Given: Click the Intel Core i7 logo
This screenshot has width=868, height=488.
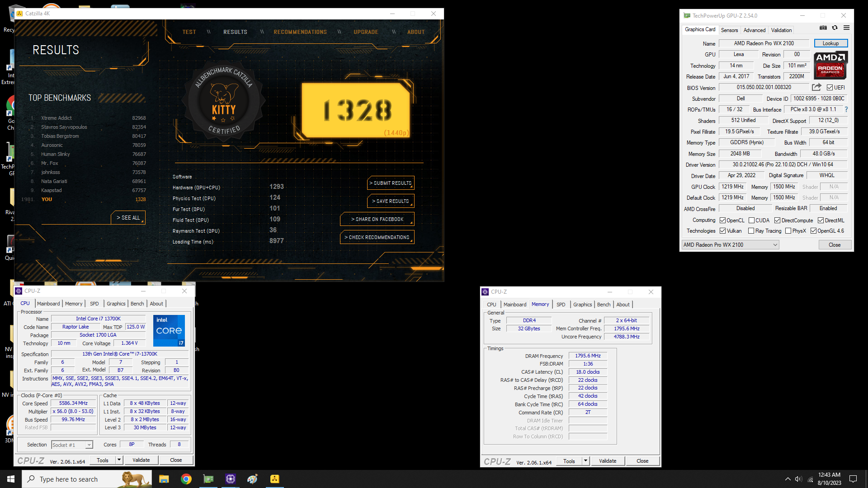Looking at the screenshot, I should pyautogui.click(x=169, y=331).
